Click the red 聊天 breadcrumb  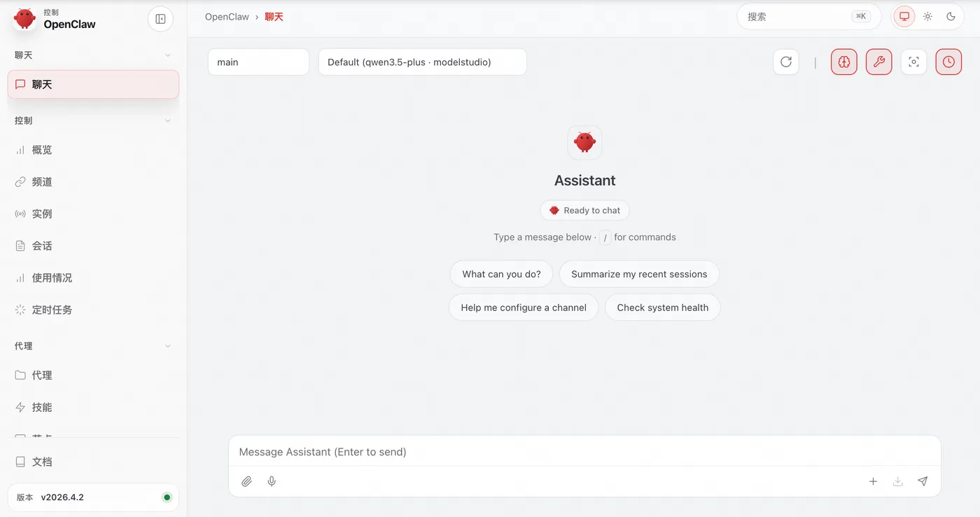coord(274,17)
